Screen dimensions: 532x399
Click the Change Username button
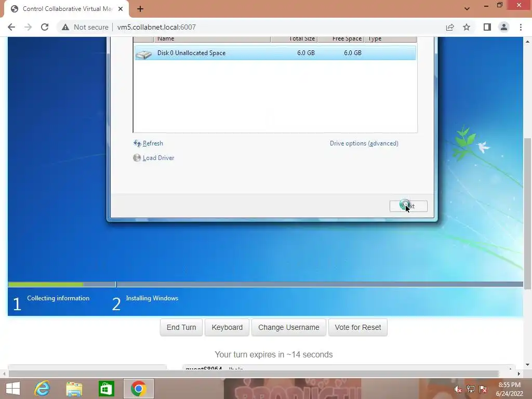click(289, 327)
